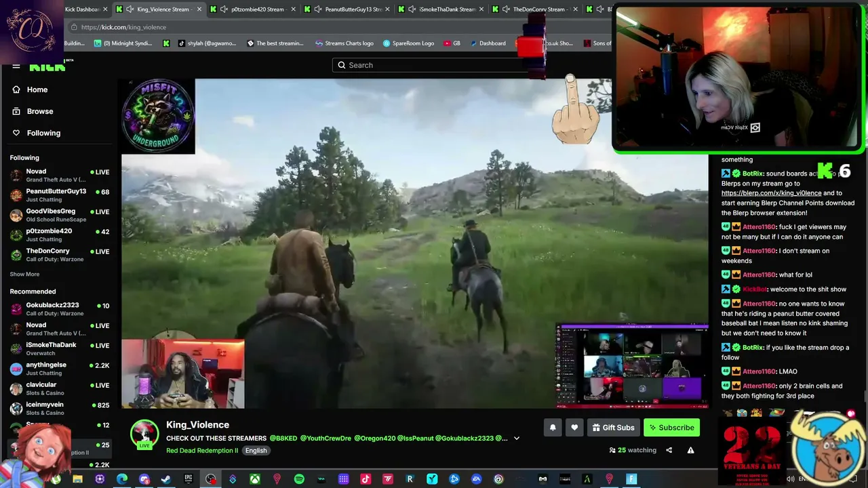Expand the stream title description chevron
Image resolution: width=868 pixels, height=488 pixels.
[x=517, y=439]
